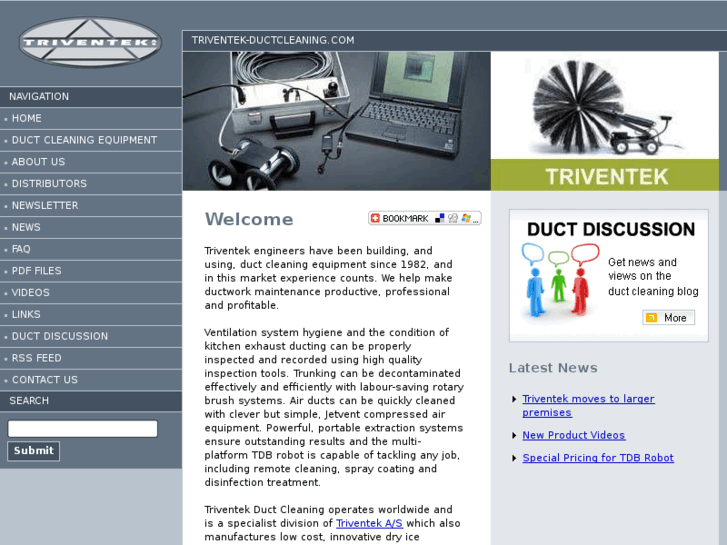The height and width of the screenshot is (545, 727).
Task: Click the speech-bubble people graphic in Duct Discussion
Action: [x=560, y=280]
